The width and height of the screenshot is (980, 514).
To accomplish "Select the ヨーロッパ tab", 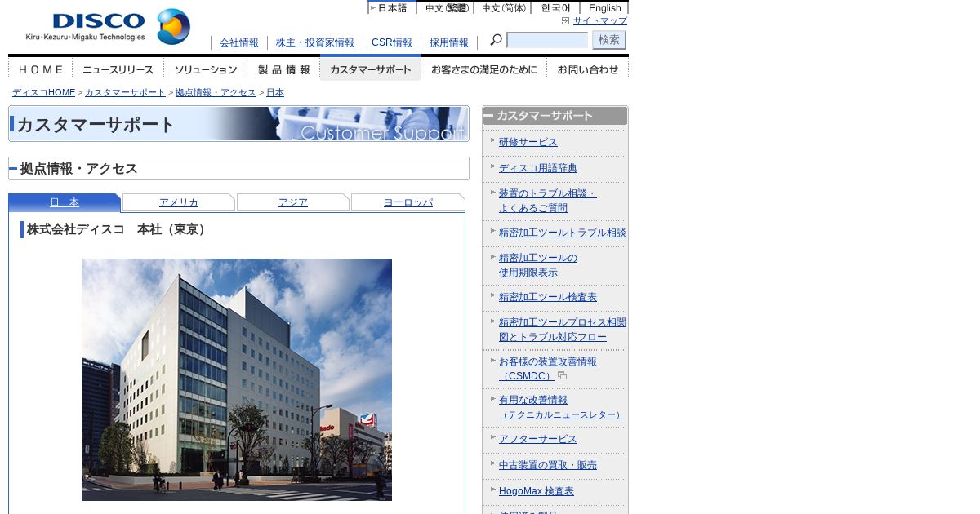I will click(408, 202).
